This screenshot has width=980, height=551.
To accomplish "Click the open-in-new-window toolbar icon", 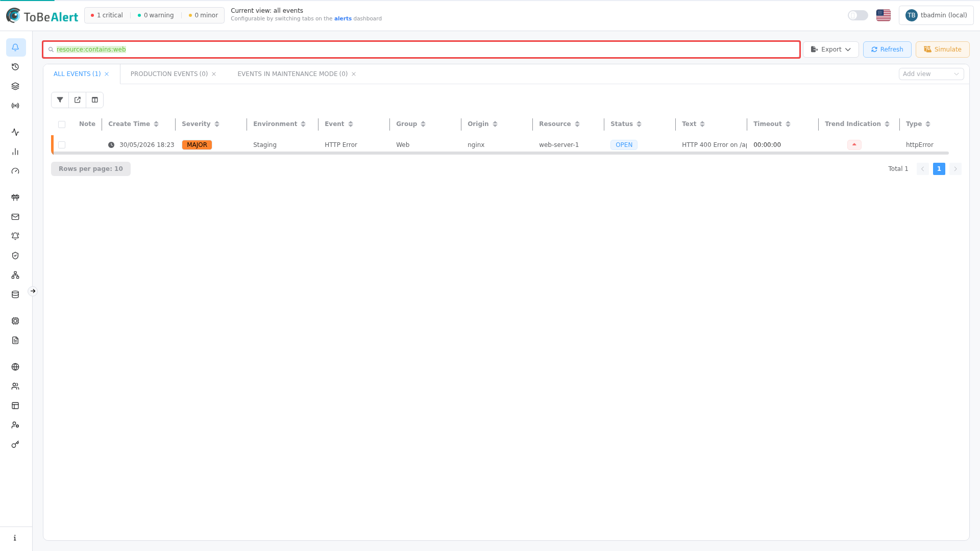I will click(78, 100).
